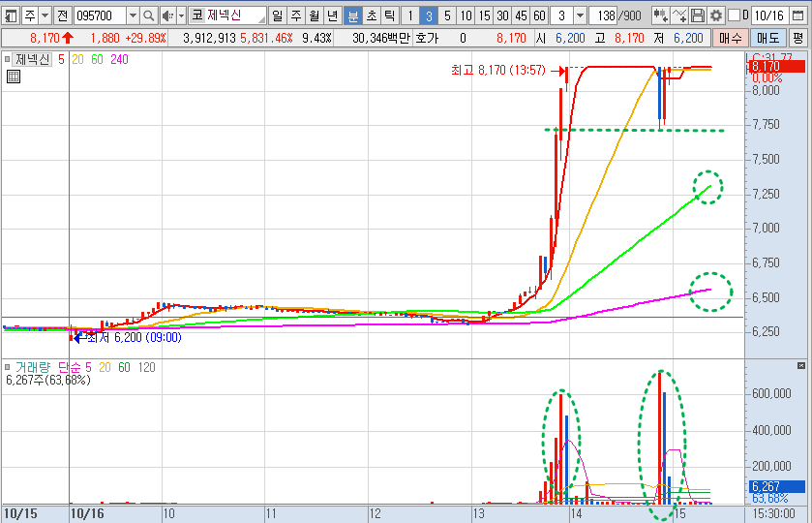Edit the 138 candle count field
The image size is (812, 523).
click(604, 15)
